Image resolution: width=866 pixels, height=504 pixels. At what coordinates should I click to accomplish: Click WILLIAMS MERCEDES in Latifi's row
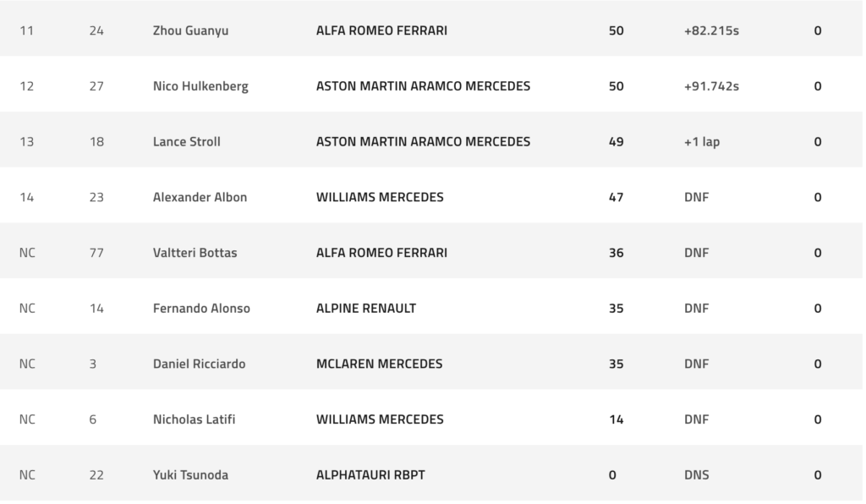click(380, 419)
